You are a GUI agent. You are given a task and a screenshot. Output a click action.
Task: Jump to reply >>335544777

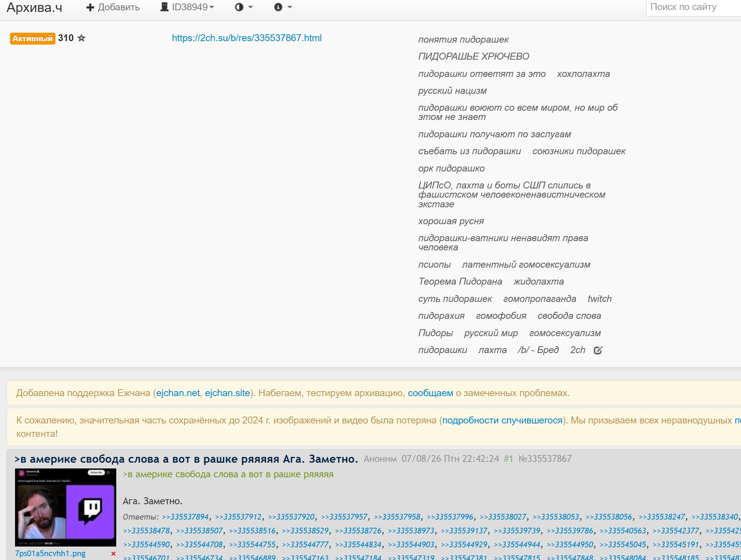(x=306, y=545)
